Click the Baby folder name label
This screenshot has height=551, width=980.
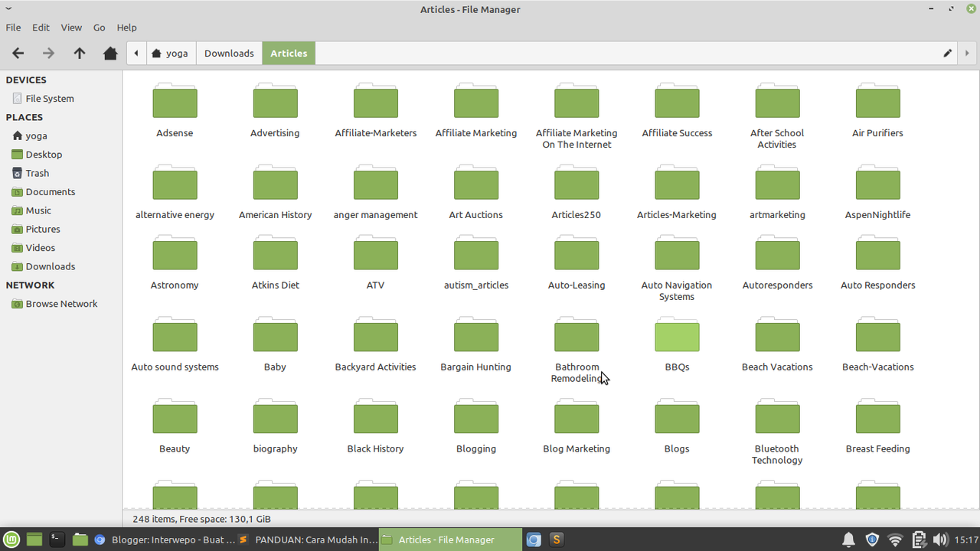tap(275, 367)
